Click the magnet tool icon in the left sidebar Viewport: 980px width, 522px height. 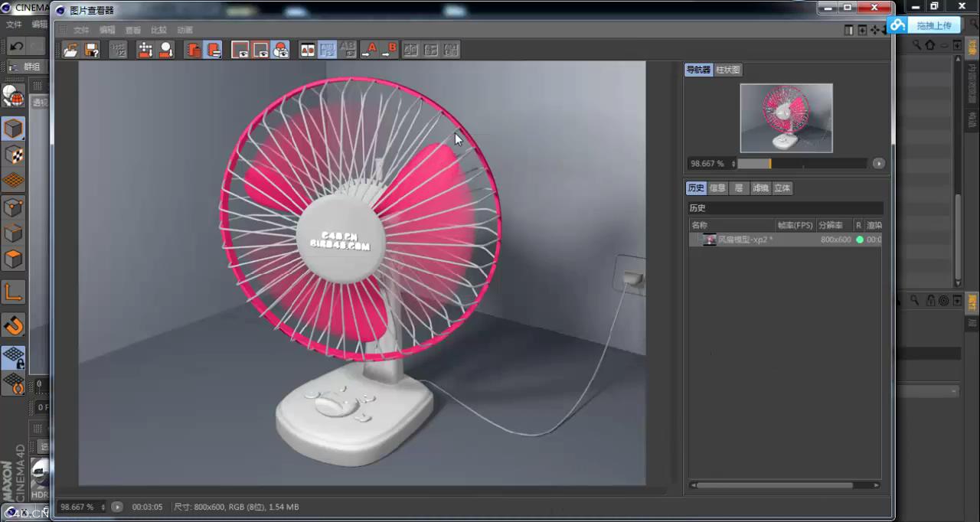click(14, 325)
